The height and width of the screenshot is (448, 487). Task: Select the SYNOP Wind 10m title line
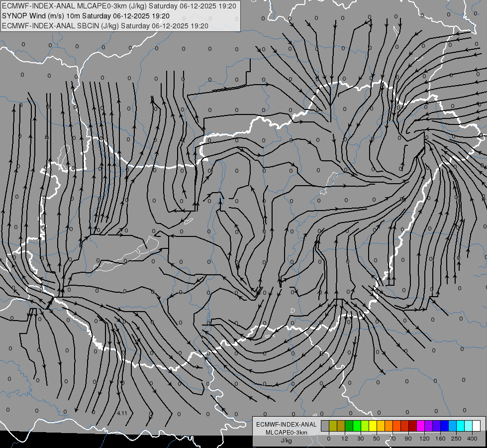[x=86, y=16]
